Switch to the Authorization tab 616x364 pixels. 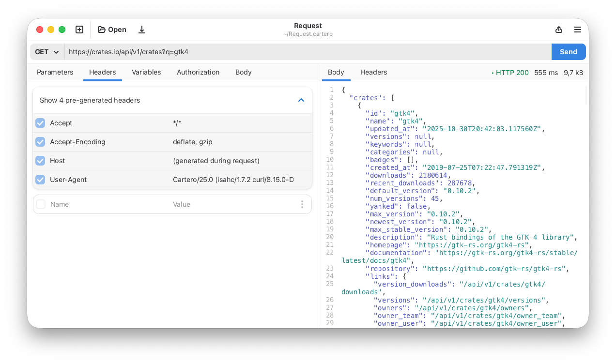[x=198, y=72]
